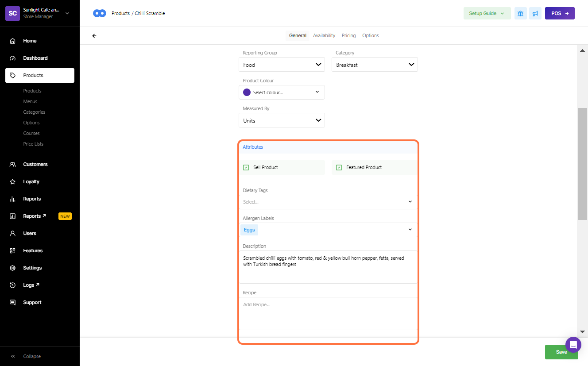
Task: Collapse the sidebar using the double-chevron icon
Action: click(13, 356)
